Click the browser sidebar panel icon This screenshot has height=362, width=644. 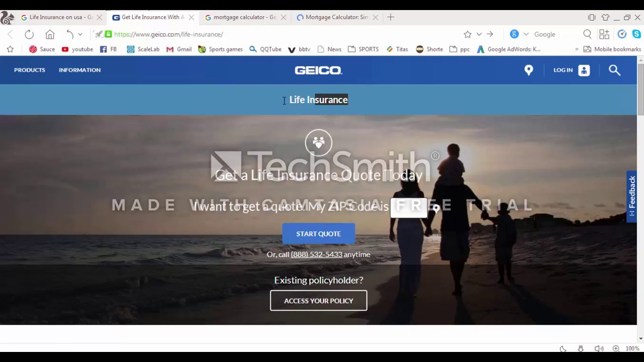pos(592,17)
